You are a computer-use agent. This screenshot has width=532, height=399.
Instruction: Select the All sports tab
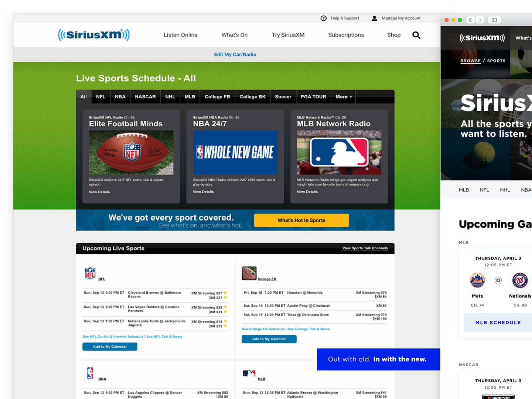pyautogui.click(x=83, y=97)
